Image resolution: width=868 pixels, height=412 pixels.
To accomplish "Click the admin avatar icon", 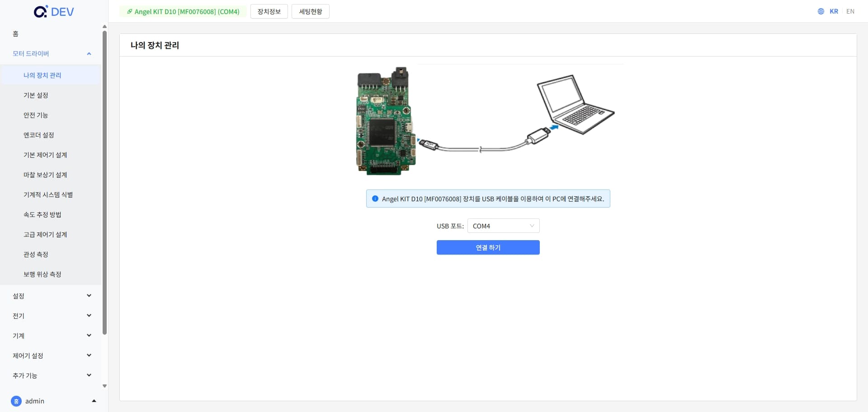I will coord(16,401).
